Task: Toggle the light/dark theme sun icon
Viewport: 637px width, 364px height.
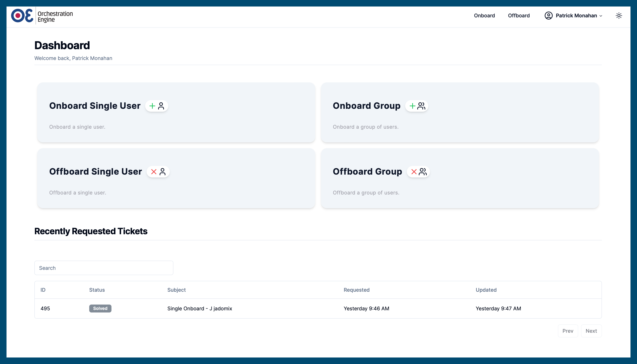Action: point(619,16)
